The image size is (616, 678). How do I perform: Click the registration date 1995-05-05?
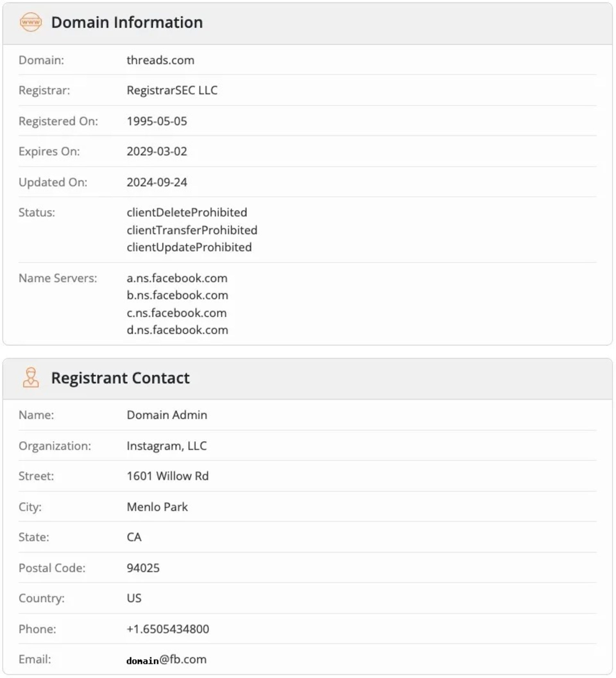click(x=157, y=121)
